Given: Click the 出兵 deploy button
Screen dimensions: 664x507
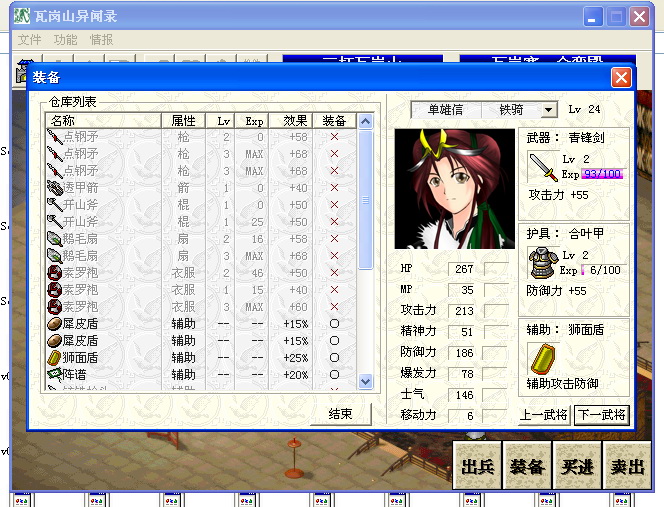Looking at the screenshot, I should pos(478,467).
